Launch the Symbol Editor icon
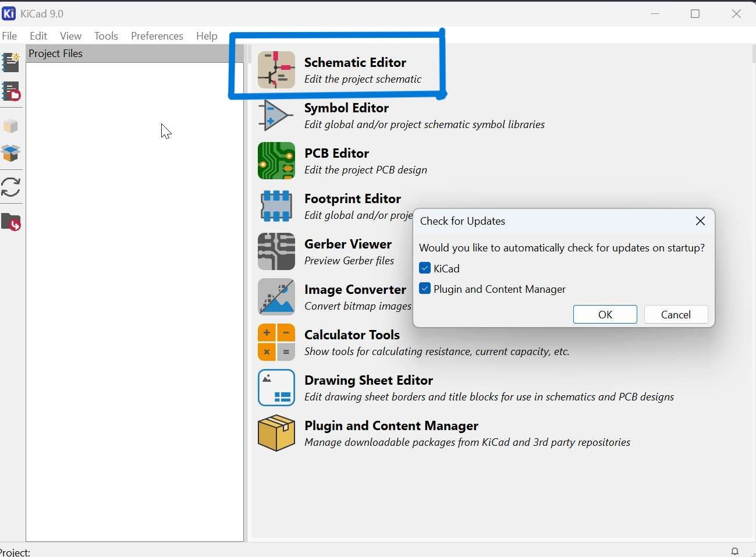 coord(276,115)
